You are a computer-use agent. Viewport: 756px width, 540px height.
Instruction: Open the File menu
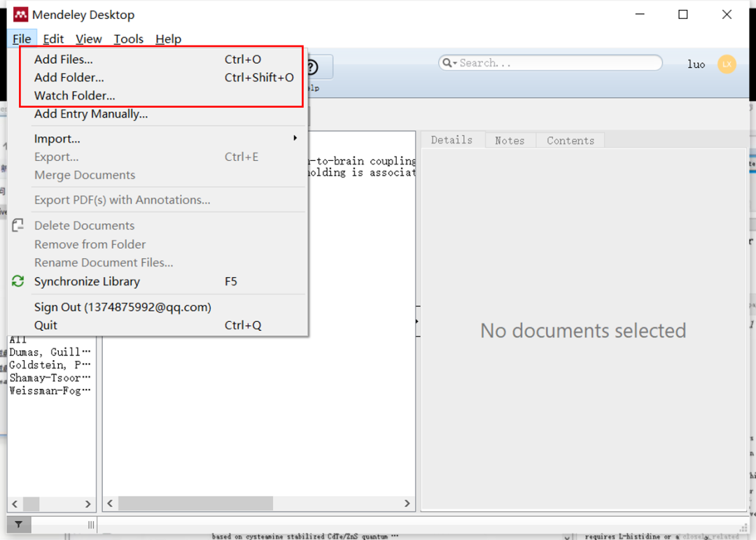click(22, 39)
